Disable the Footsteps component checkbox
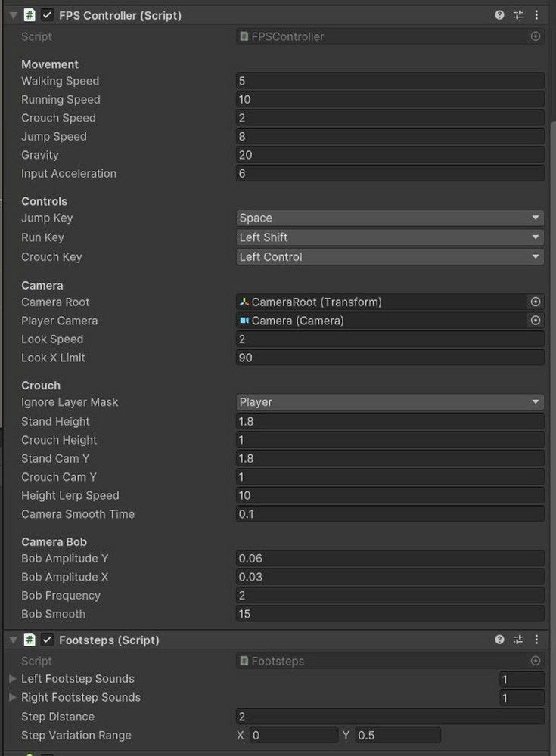This screenshot has height=756, width=556. click(x=47, y=640)
